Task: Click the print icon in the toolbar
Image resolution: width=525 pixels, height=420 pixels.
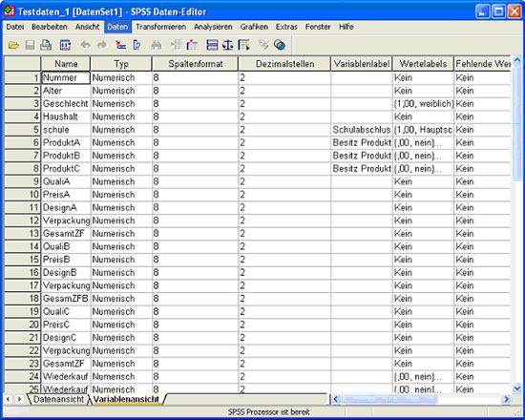Action: (46, 45)
